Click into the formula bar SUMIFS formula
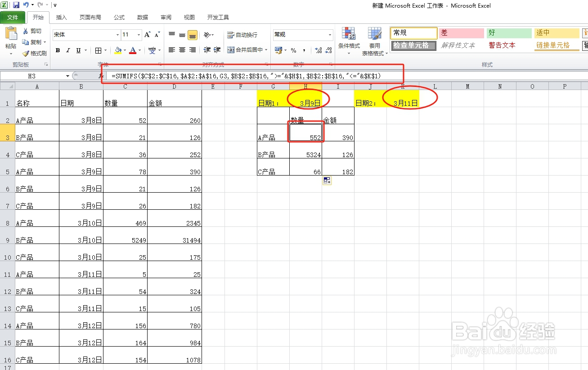Image resolution: width=588 pixels, height=370 pixels. click(x=246, y=76)
